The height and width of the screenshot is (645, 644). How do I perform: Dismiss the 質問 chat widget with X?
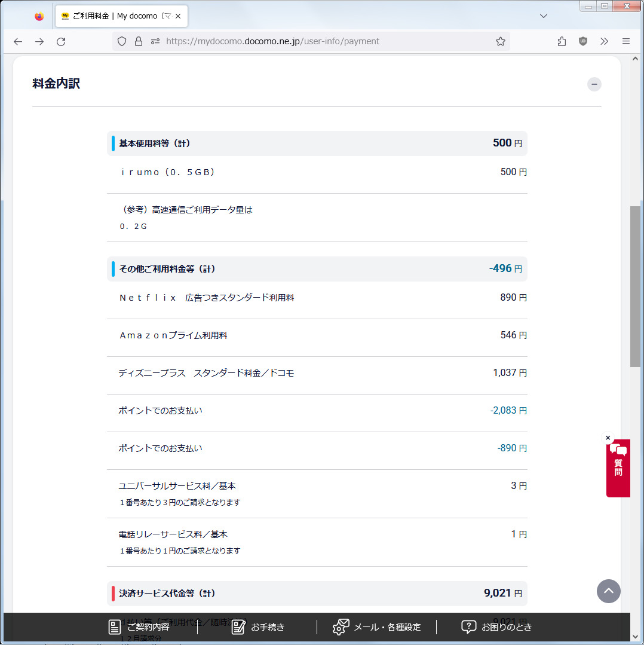(x=608, y=438)
